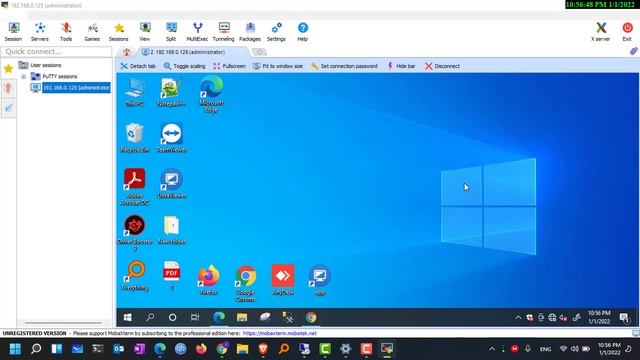Toggle the X server icon
This screenshot has height=360, width=640.
point(600,32)
